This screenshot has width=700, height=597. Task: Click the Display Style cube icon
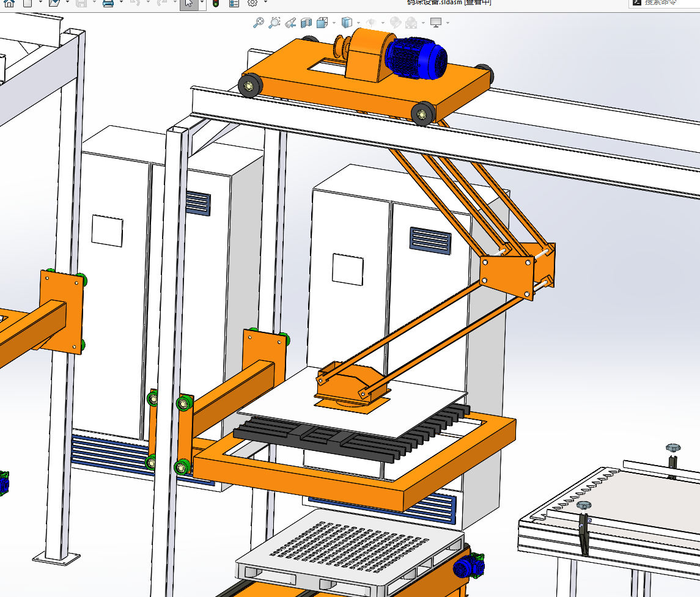tap(347, 23)
